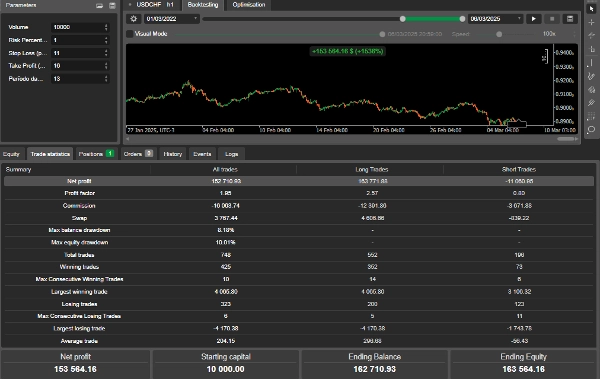
Task: Open the Trade statistics tab
Action: 50,154
